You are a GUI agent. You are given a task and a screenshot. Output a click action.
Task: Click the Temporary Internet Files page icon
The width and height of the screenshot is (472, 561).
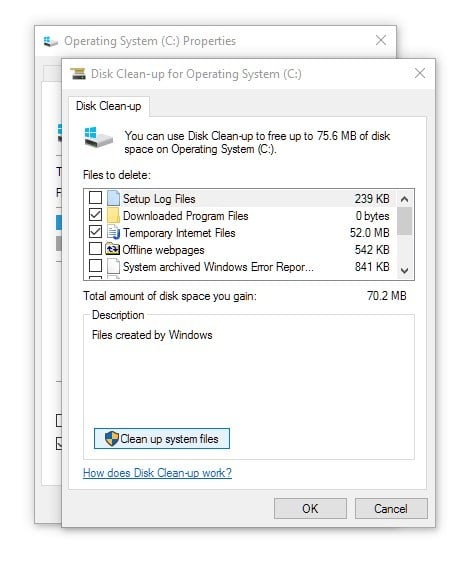[x=113, y=233]
